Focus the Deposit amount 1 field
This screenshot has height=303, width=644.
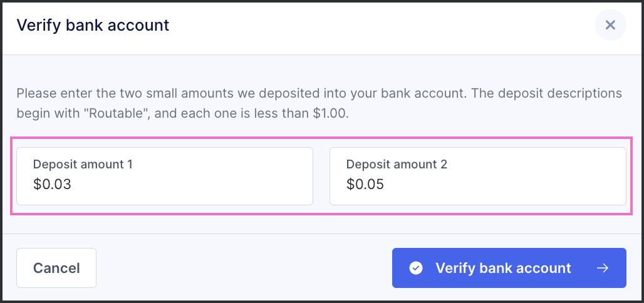(x=165, y=176)
